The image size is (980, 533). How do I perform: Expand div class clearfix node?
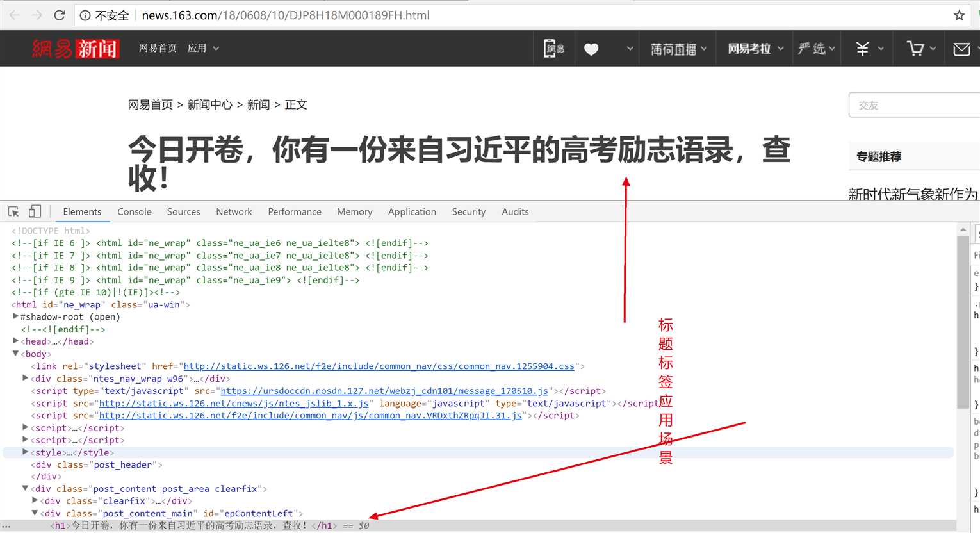[35, 500]
